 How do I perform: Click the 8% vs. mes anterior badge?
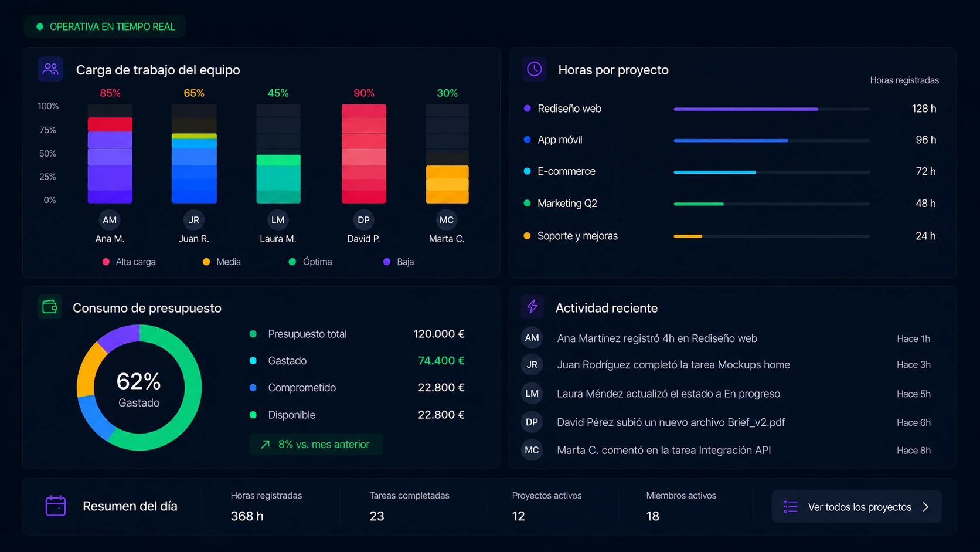click(316, 445)
